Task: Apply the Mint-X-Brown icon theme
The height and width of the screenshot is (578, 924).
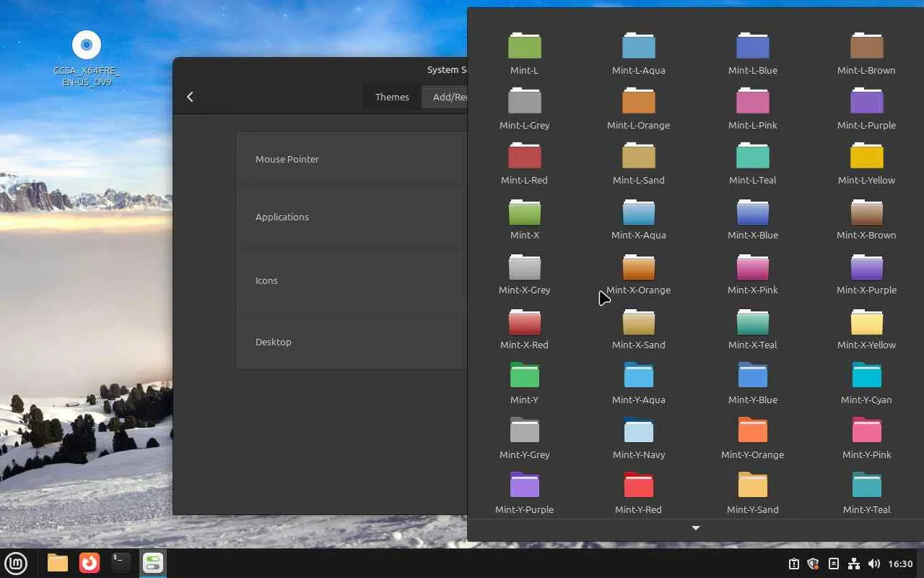Action: pyautogui.click(x=866, y=218)
